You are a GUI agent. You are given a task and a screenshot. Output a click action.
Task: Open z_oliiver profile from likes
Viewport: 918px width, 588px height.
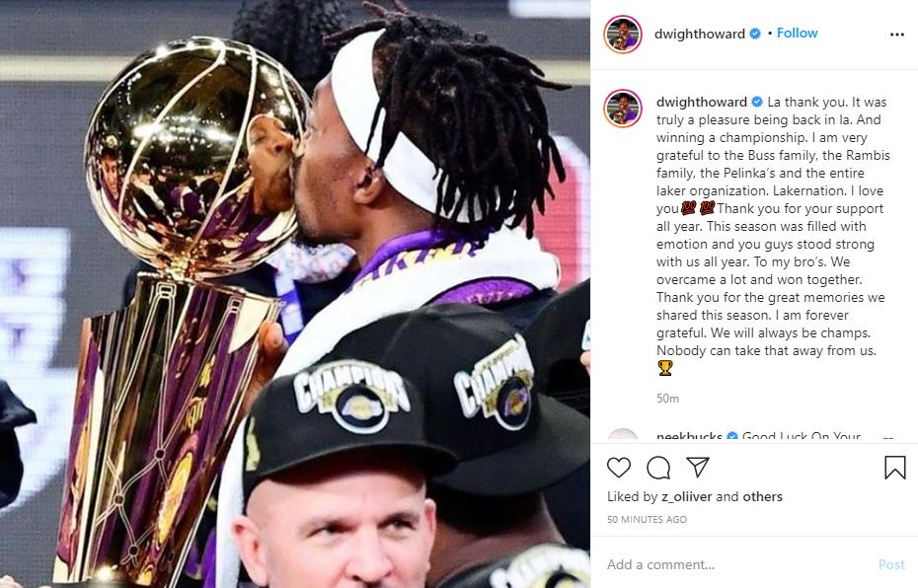click(x=687, y=496)
